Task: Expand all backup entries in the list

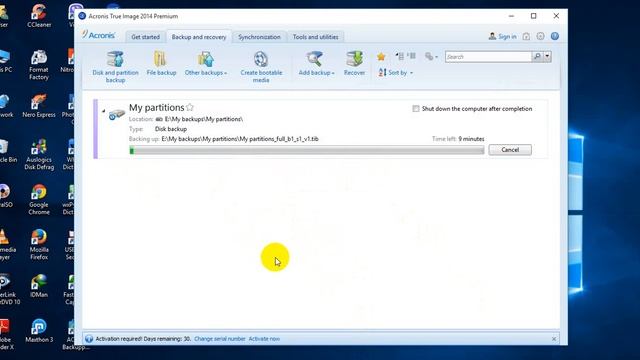Action: pos(411,56)
